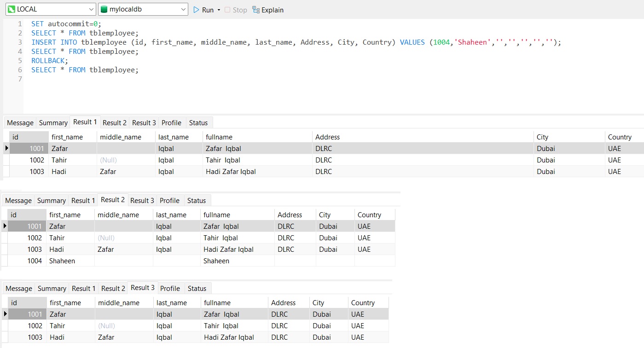Click the record pointer arrow in Result 2 grid
The width and height of the screenshot is (644, 348).
click(x=4, y=226)
